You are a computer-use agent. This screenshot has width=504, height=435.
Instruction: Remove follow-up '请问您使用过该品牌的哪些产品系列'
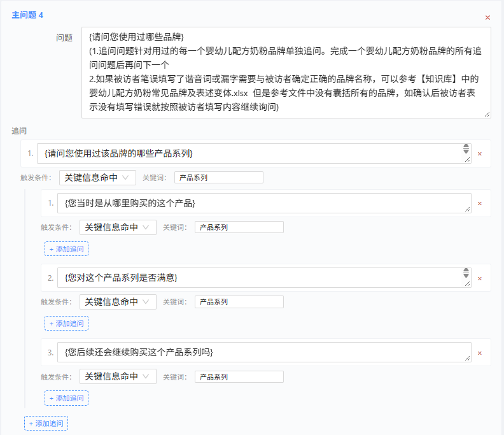click(x=480, y=153)
